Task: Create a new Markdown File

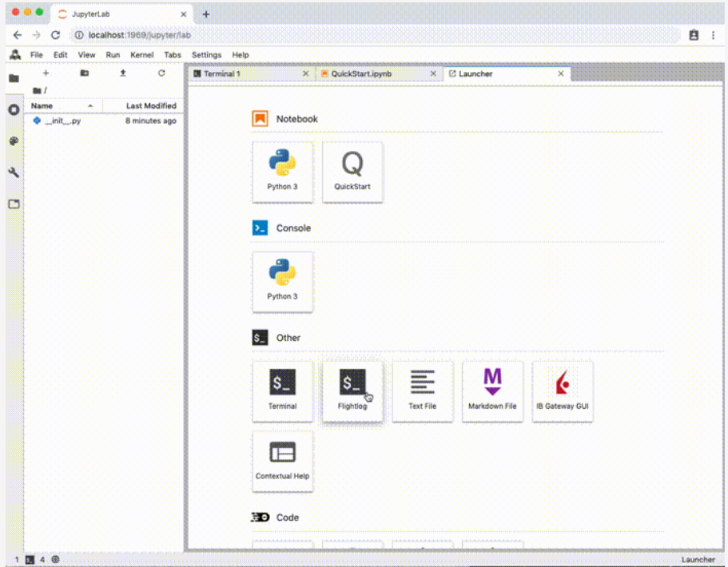Action: click(x=492, y=391)
